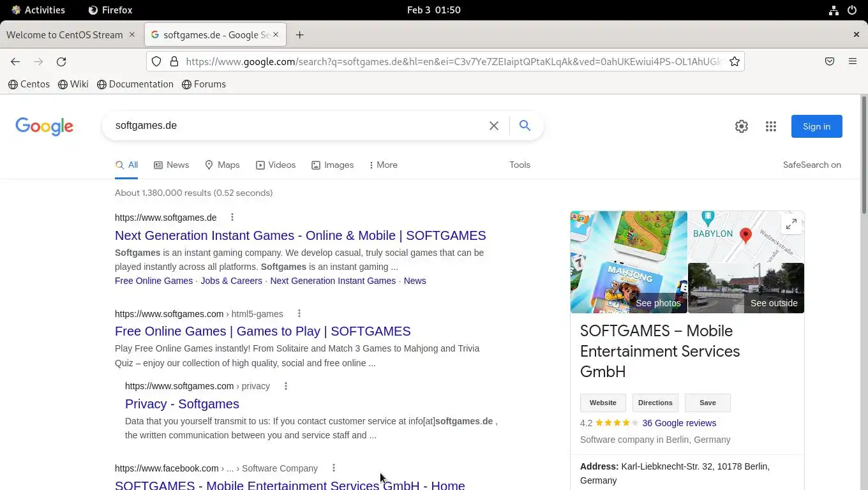This screenshot has height=490, width=868.
Task: Open the More search filters dropdown
Action: [x=384, y=165]
